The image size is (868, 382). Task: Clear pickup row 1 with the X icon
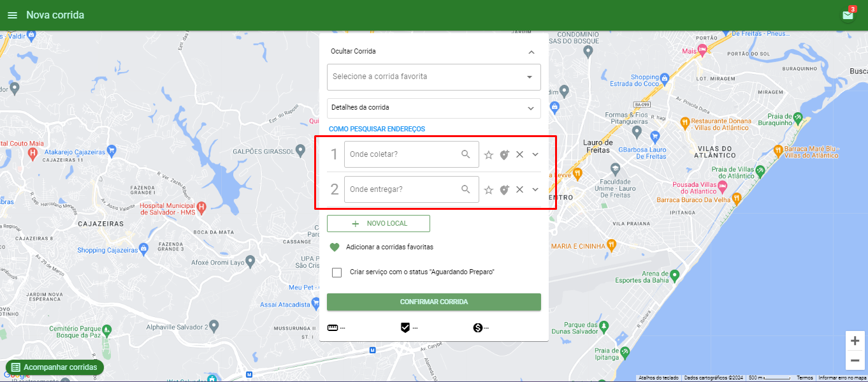tap(519, 154)
